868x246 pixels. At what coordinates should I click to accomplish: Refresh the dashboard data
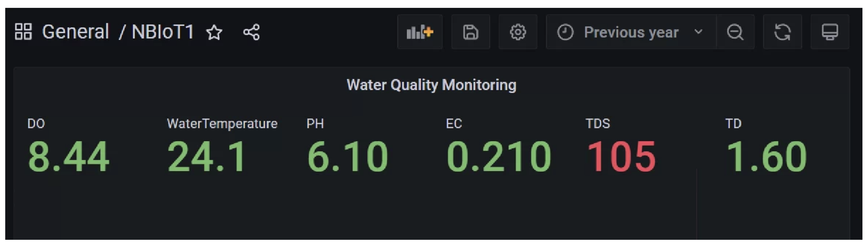782,32
